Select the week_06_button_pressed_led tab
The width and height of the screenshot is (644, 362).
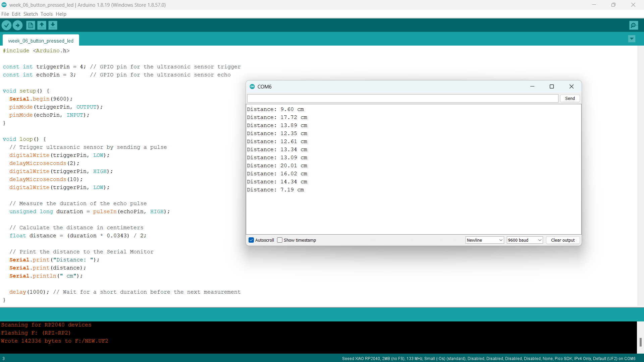click(x=41, y=41)
